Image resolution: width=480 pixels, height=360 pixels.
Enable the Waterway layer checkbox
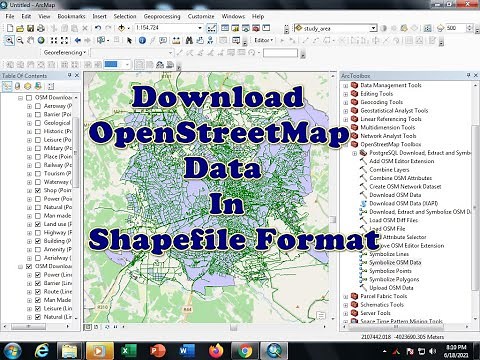(38, 182)
